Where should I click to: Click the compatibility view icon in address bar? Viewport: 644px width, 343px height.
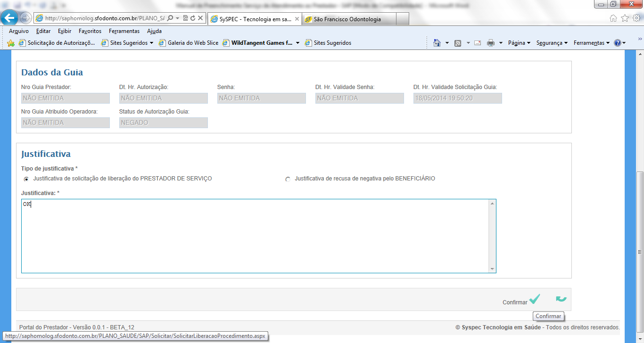point(185,18)
